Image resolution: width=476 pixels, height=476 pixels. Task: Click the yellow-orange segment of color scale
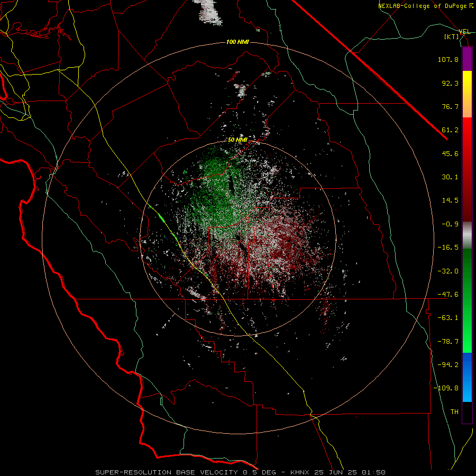pyautogui.click(x=467, y=94)
